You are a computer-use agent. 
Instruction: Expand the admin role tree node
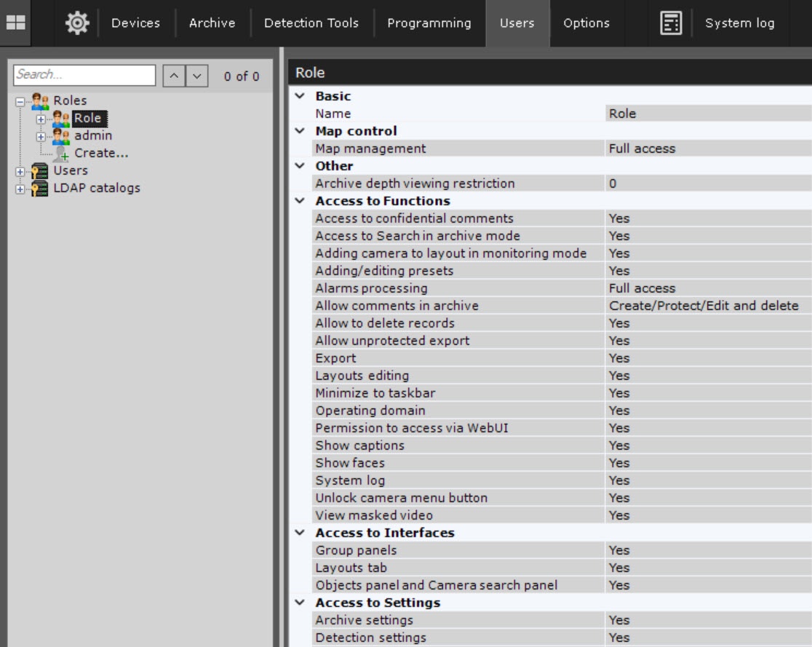pos(41,136)
